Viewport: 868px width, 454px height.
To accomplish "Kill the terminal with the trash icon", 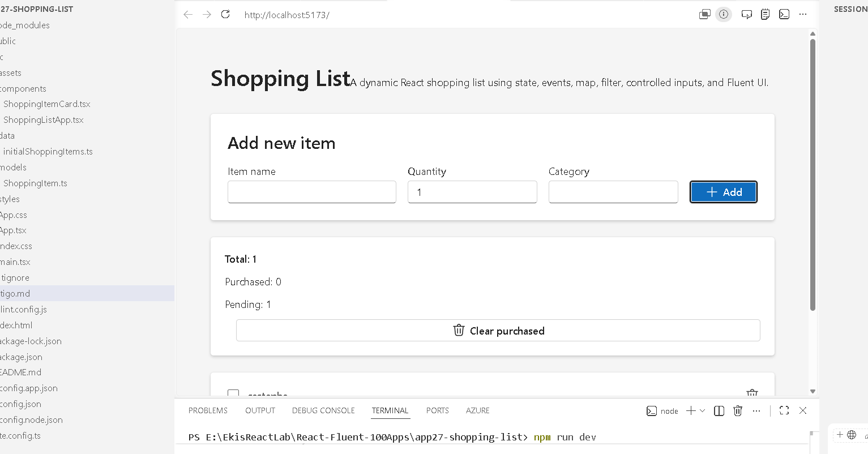I will (x=738, y=411).
